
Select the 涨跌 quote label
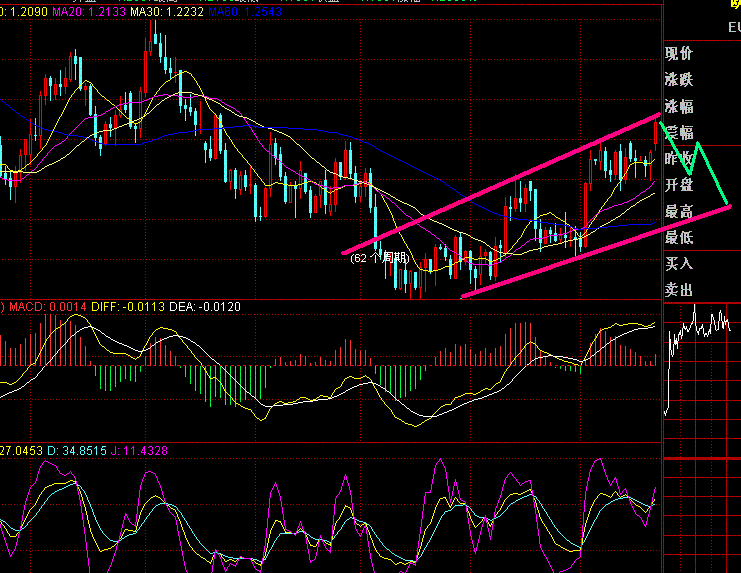coord(679,79)
